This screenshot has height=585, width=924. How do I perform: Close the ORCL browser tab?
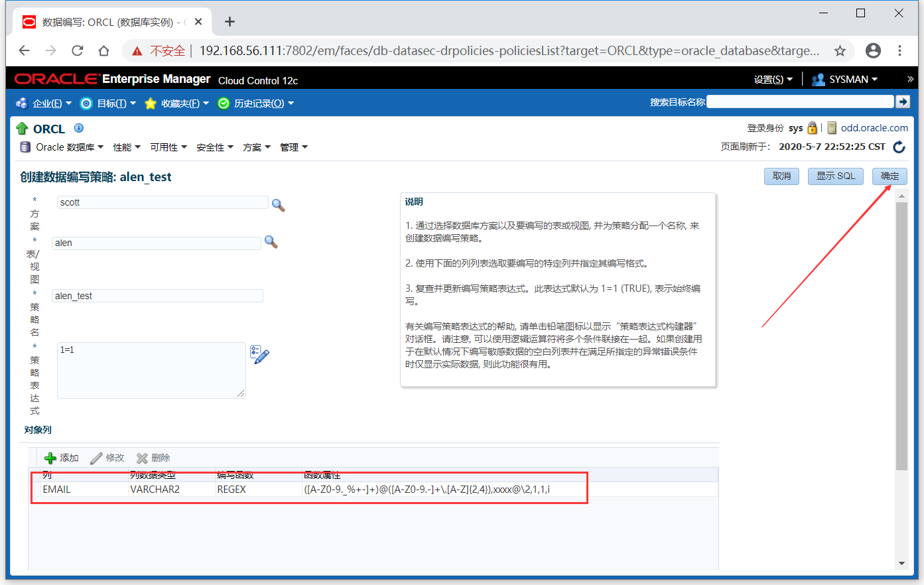coord(198,22)
